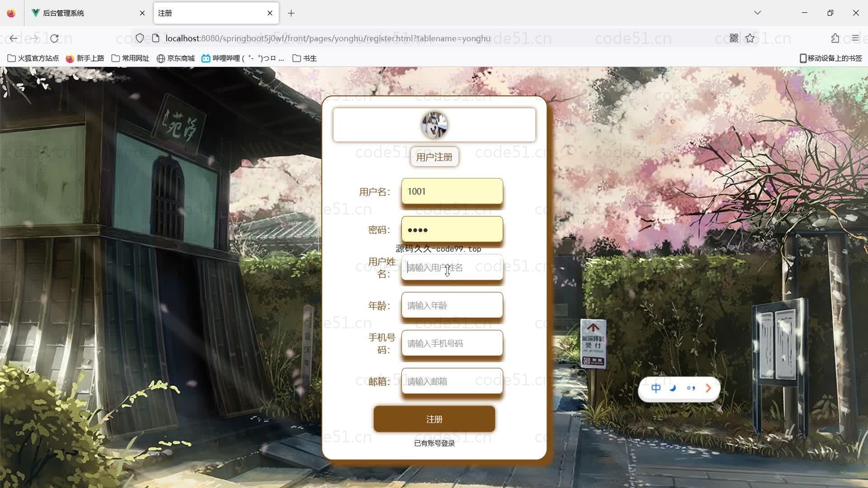Focus the address bar URL
Screen dimensions: 868x488
pyautogui.click(x=328, y=38)
